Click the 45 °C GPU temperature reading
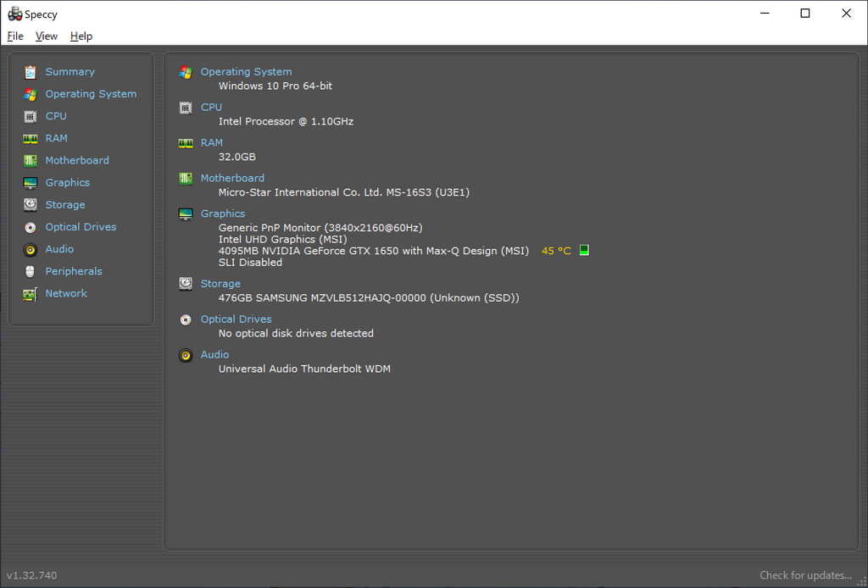Viewport: 868px width, 588px height. pos(556,251)
